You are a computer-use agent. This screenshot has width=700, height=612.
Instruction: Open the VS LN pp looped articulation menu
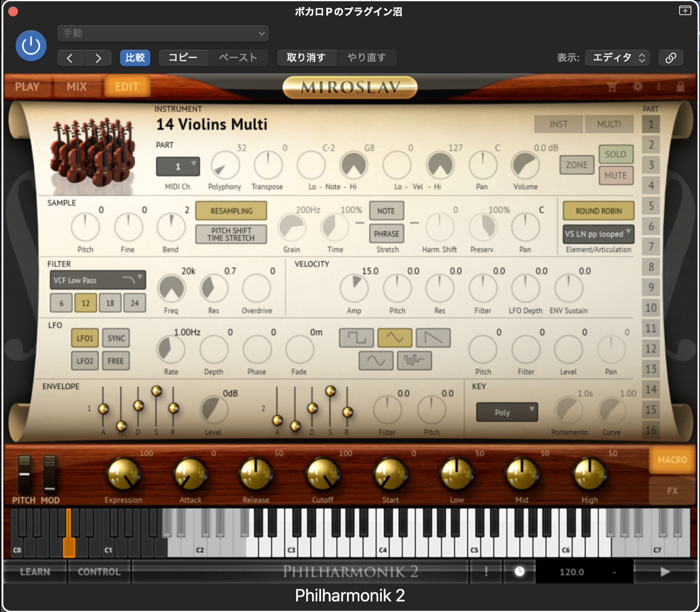598,234
